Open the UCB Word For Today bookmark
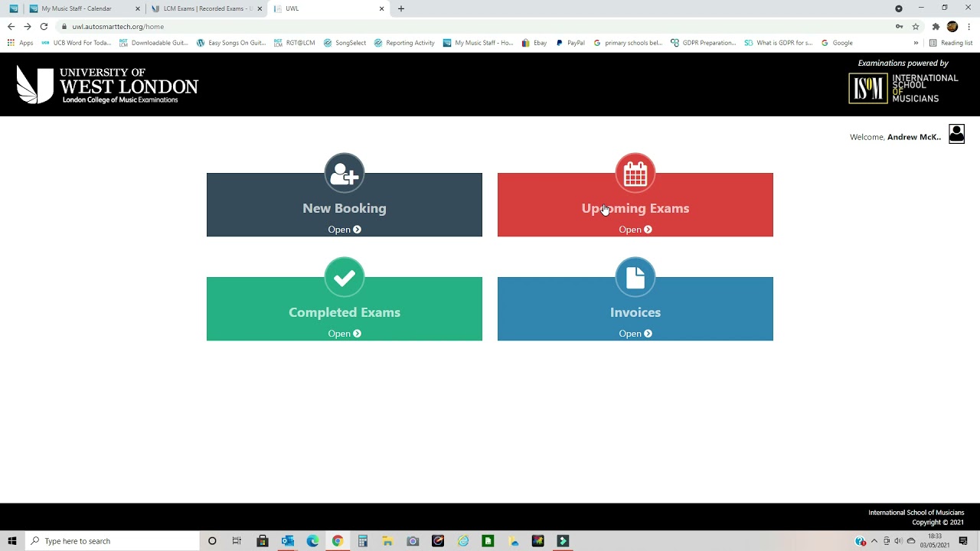This screenshot has width=980, height=551. point(77,43)
